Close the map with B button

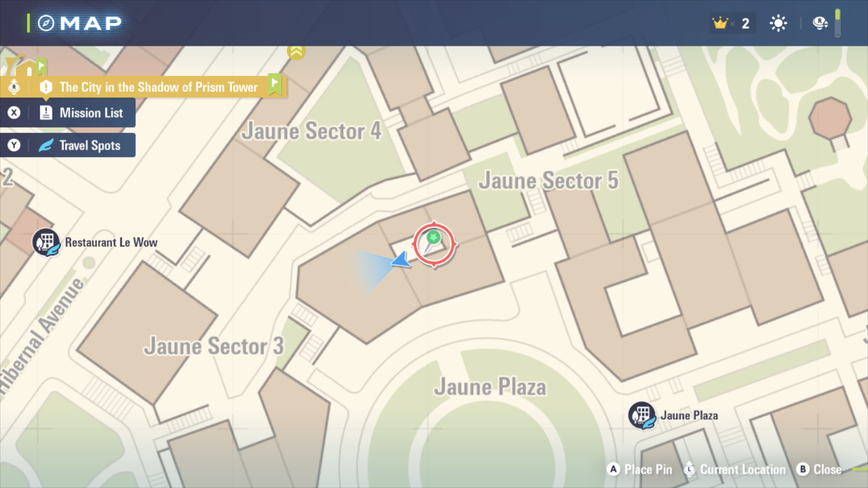[x=819, y=469]
